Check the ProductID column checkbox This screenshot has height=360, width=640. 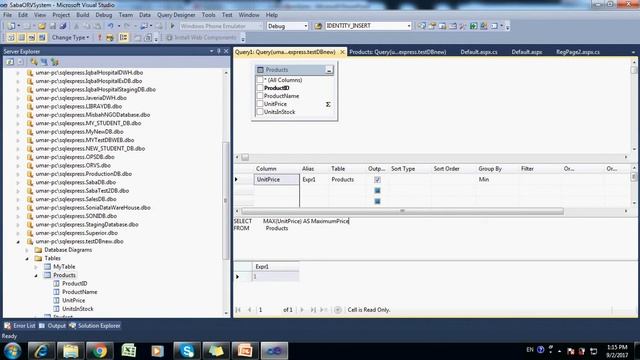pyautogui.click(x=260, y=88)
